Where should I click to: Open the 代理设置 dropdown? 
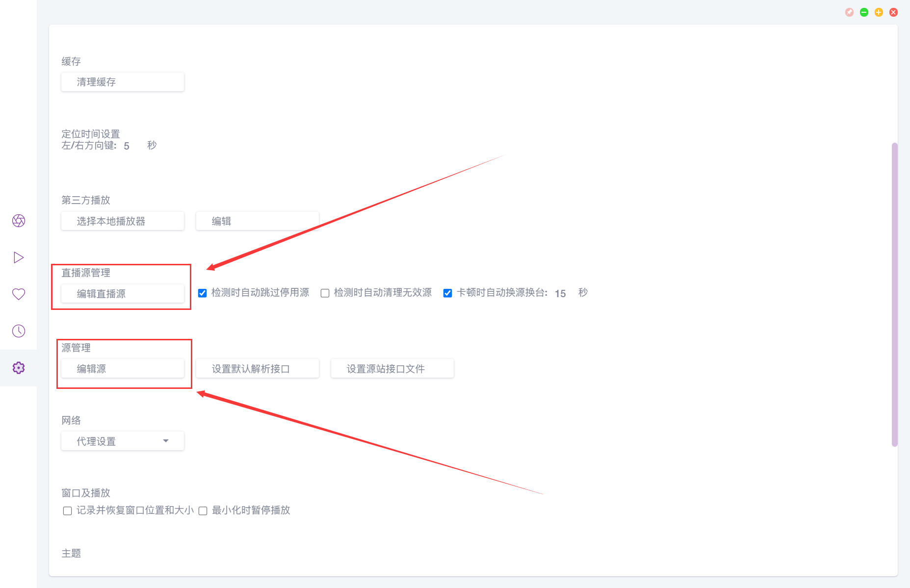pos(122,441)
